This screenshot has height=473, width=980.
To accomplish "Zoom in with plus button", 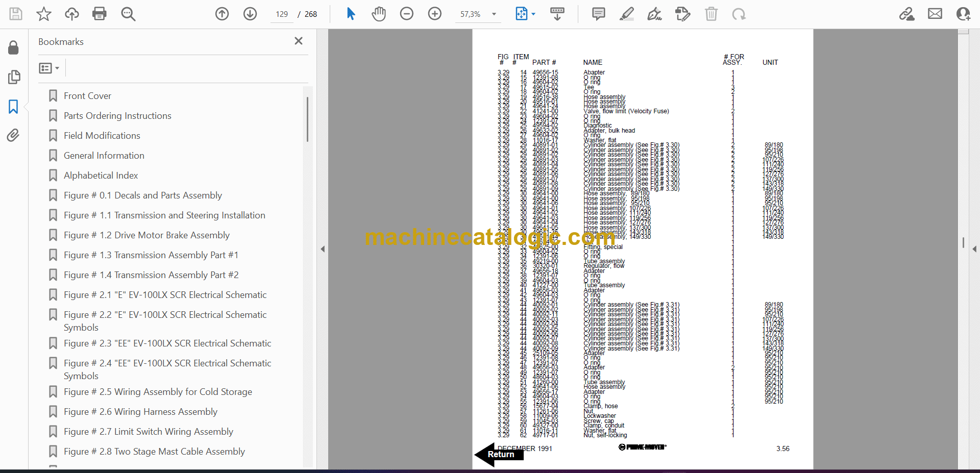I will [x=435, y=14].
